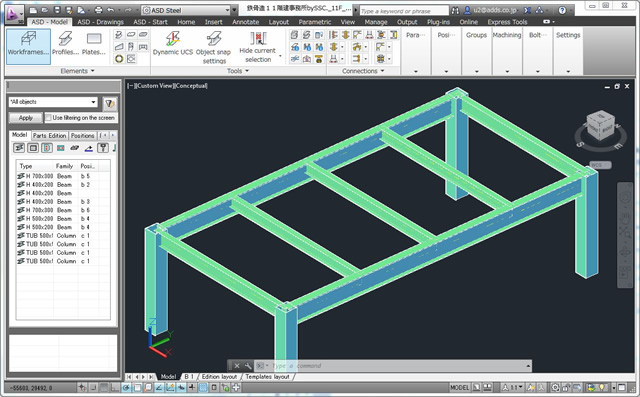This screenshot has height=397, width=640.
Task: Click the Custom View viewport label
Action: [155, 86]
